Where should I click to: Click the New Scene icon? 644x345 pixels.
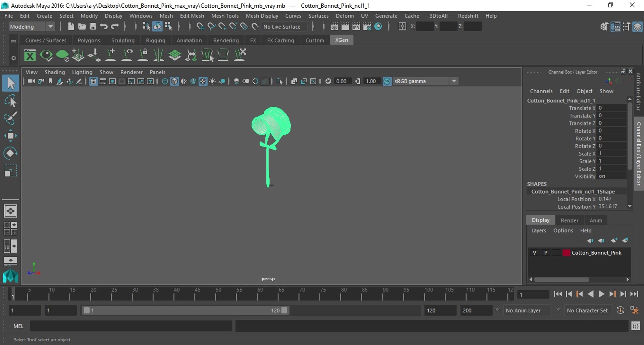[71, 27]
